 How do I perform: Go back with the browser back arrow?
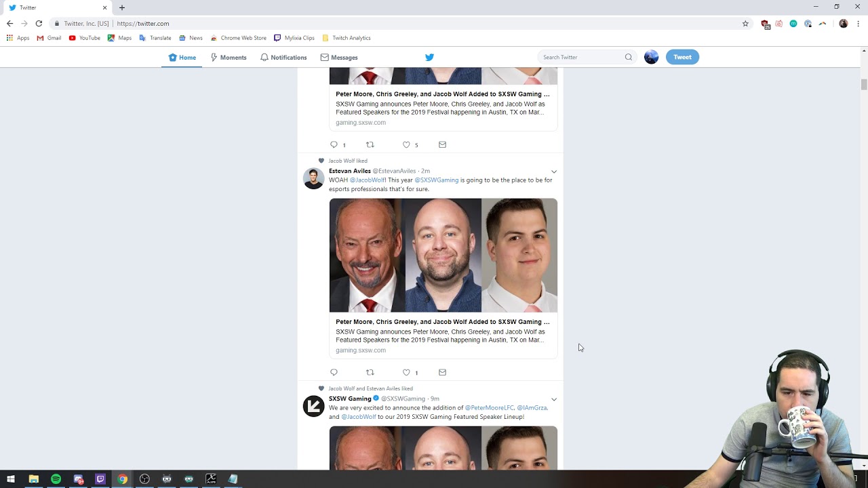coord(9,24)
